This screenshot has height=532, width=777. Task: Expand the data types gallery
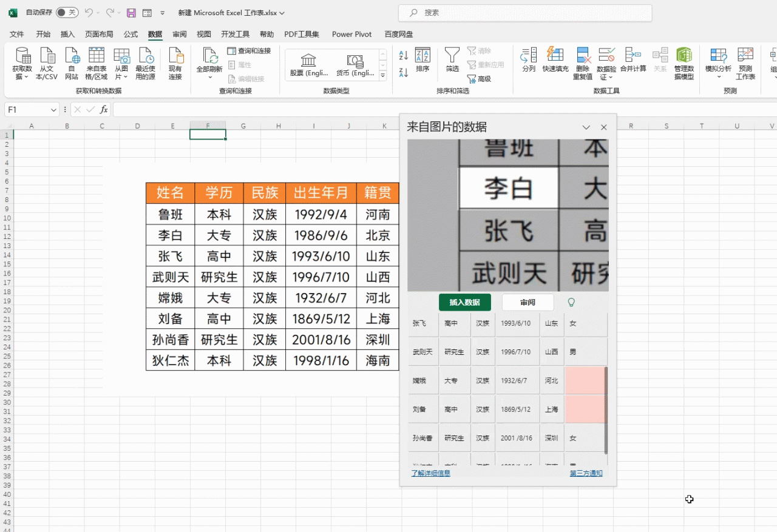pos(382,76)
